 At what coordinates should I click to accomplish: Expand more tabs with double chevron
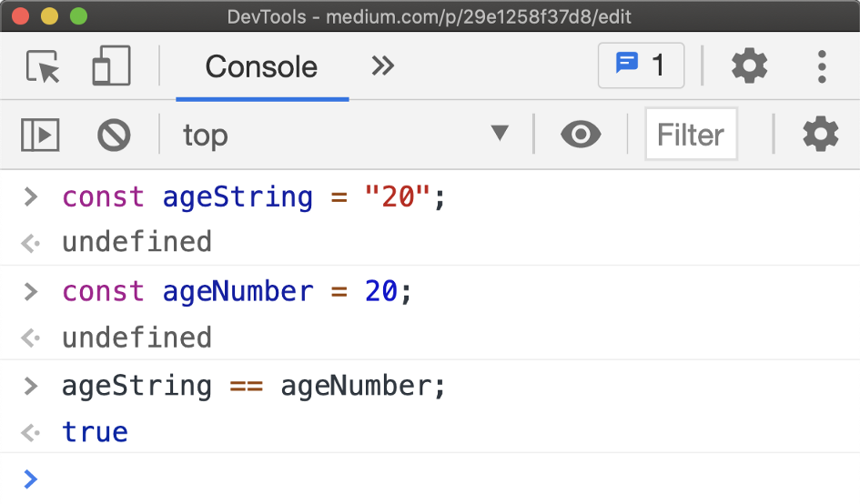(x=382, y=66)
